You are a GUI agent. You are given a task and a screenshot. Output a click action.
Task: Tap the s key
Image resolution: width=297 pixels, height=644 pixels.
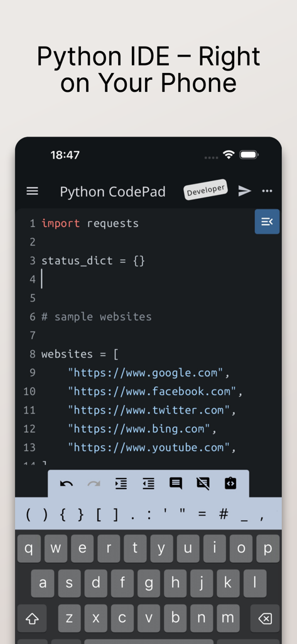pos(69,583)
